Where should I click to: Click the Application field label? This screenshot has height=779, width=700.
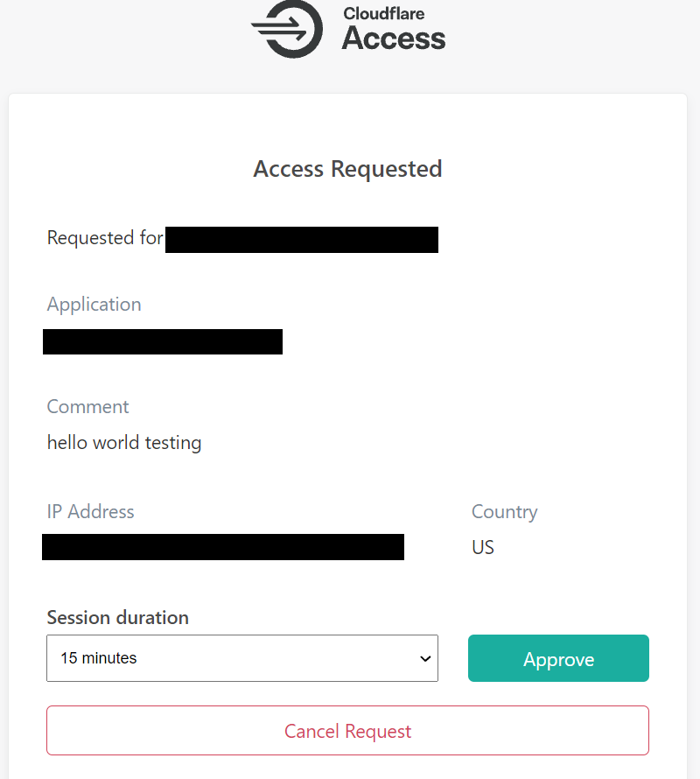click(x=94, y=304)
